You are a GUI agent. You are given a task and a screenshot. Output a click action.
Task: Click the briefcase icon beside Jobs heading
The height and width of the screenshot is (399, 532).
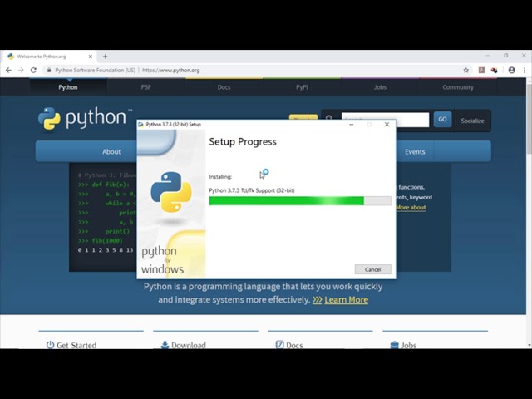(x=394, y=345)
